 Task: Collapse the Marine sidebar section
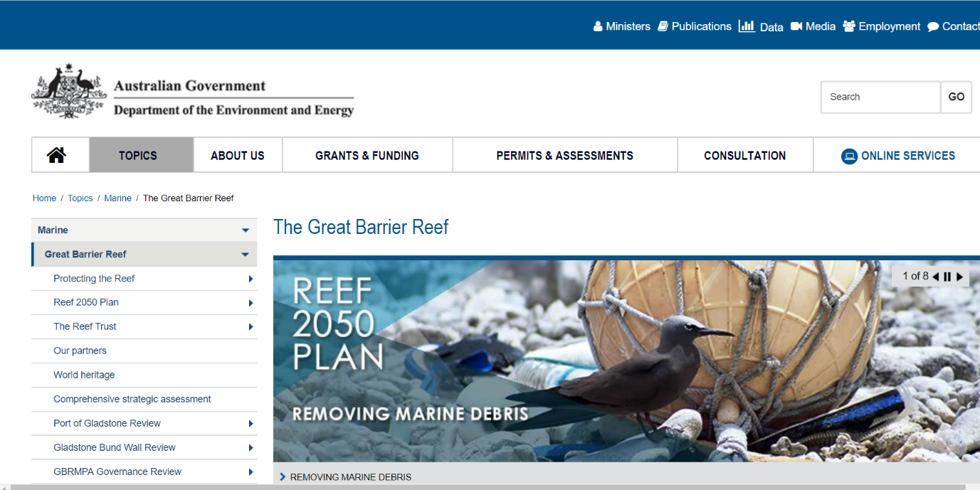pyautogui.click(x=246, y=230)
